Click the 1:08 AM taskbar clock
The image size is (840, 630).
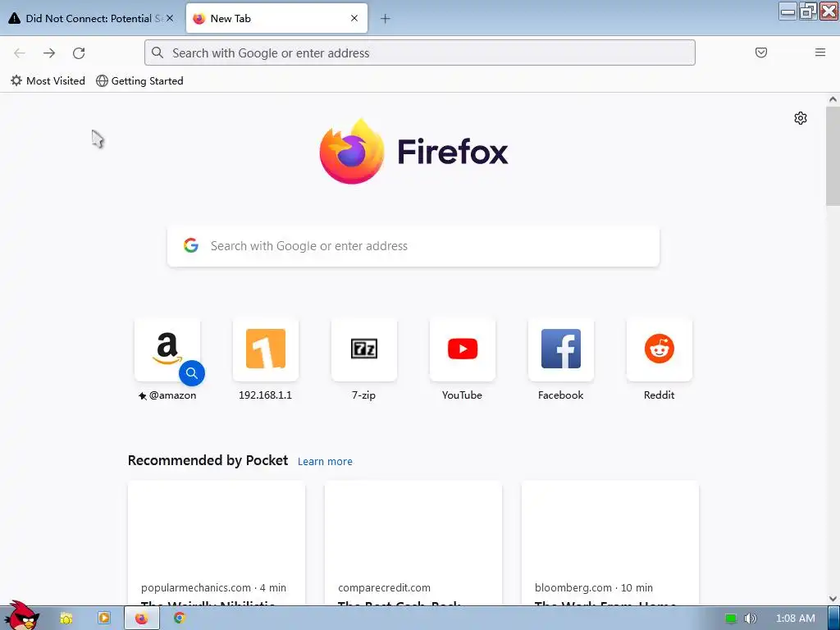coord(796,619)
